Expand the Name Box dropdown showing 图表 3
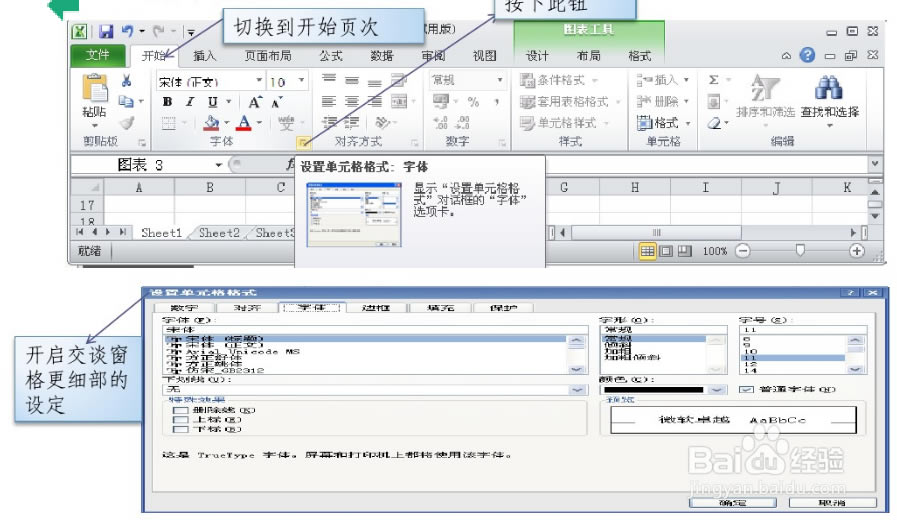The width and height of the screenshot is (897, 520). 219,165
